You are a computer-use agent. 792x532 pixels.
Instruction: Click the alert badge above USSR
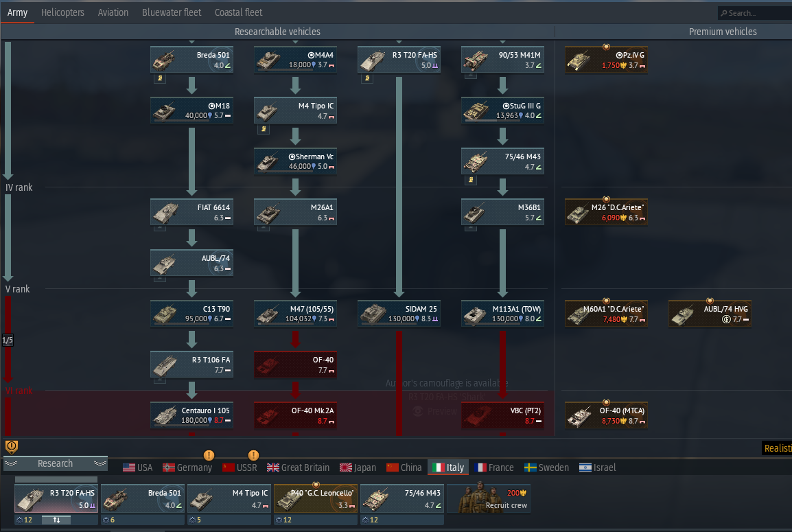tap(253, 455)
